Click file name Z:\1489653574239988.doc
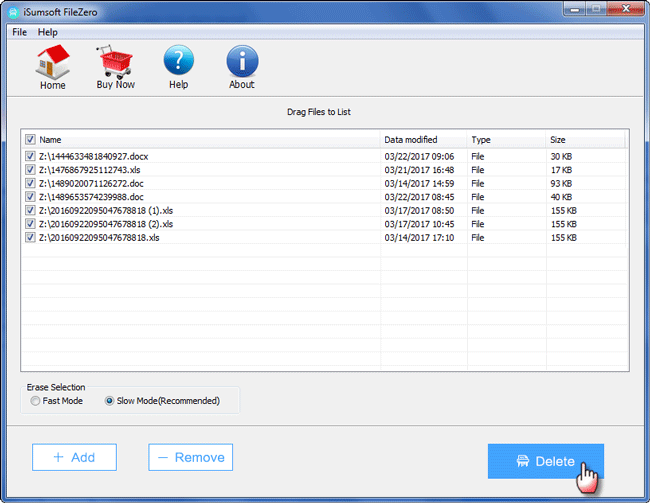This screenshot has width=650, height=503. point(91,197)
